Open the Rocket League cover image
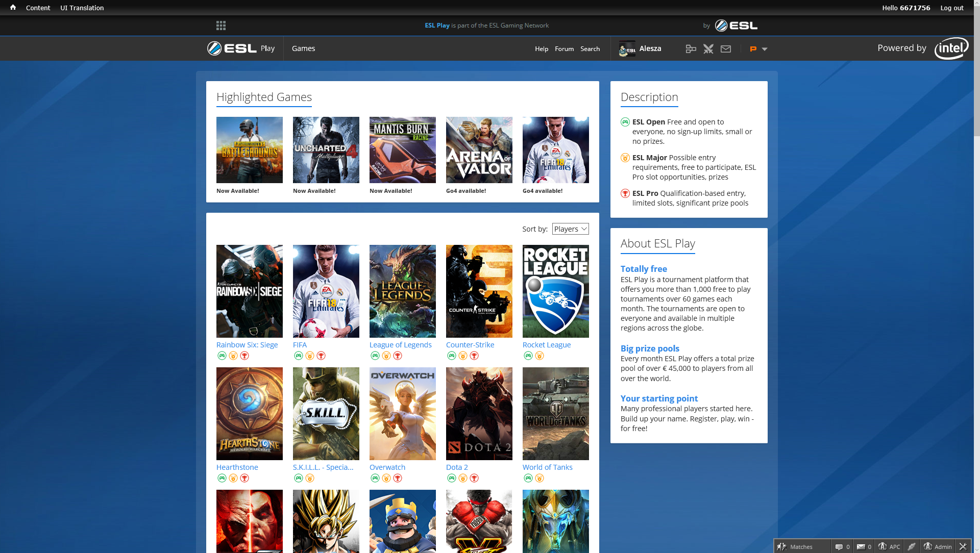The height and width of the screenshot is (553, 980). point(556,291)
